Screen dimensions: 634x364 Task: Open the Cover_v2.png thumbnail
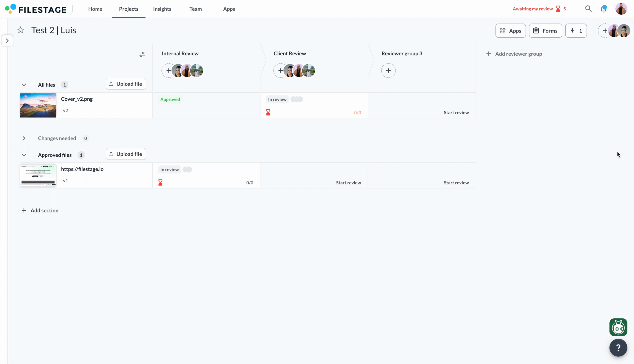[38, 105]
